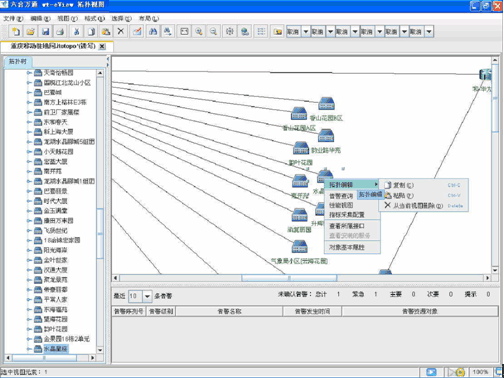Click the scissors Cut icon
This screenshot has height=380, width=504.
(76, 32)
